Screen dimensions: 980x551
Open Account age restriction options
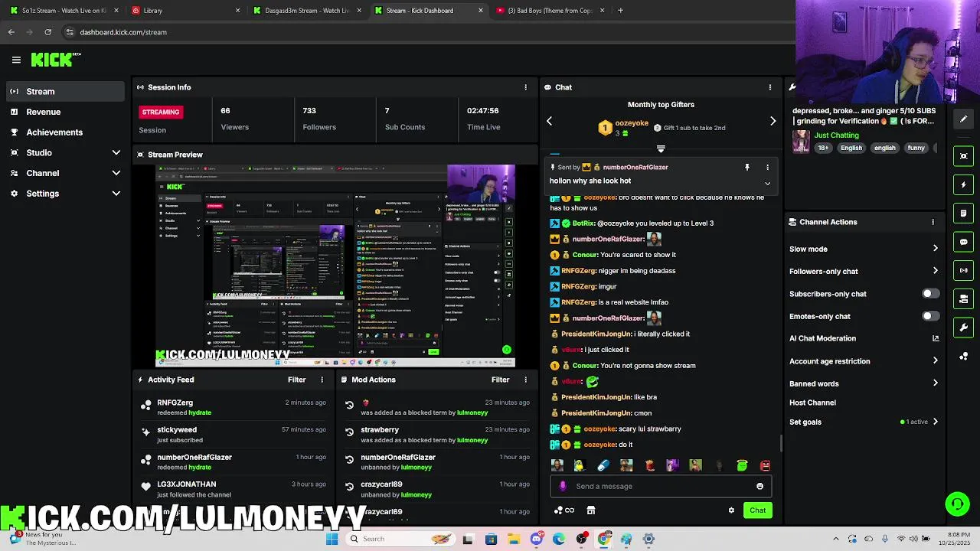[935, 361]
